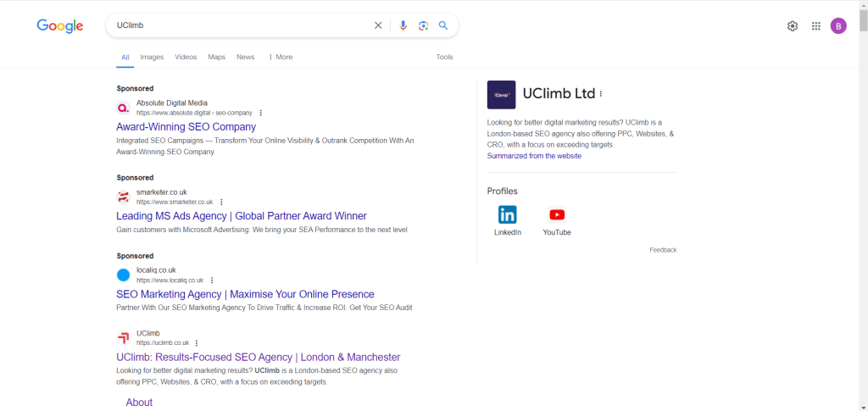Image resolution: width=868 pixels, height=411 pixels.
Task: Open LinkedIn profile icon for UClimb
Action: coord(507,214)
